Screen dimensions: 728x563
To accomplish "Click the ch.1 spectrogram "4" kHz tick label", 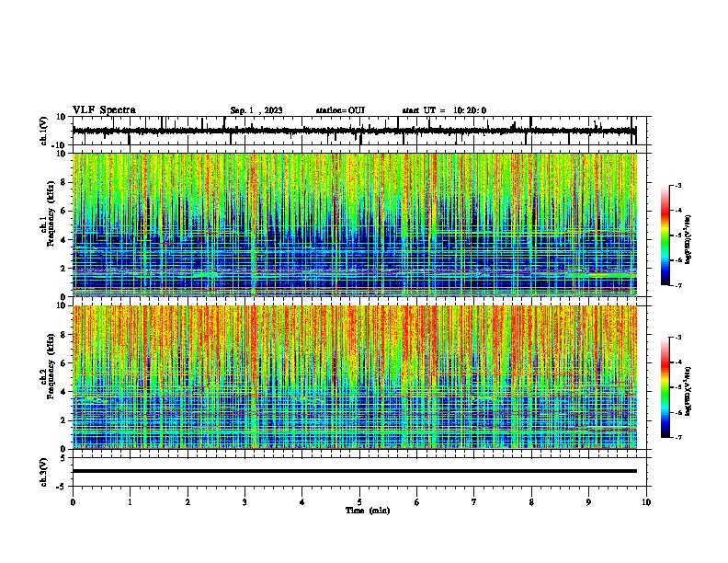I will click(x=64, y=240).
